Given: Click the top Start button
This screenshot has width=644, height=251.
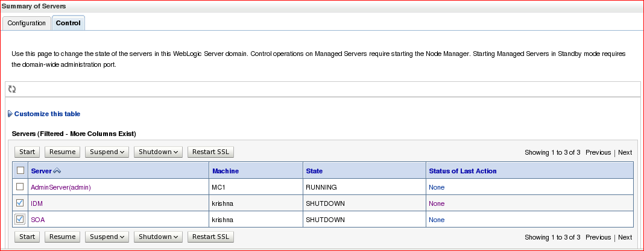Looking at the screenshot, I should [x=27, y=152].
